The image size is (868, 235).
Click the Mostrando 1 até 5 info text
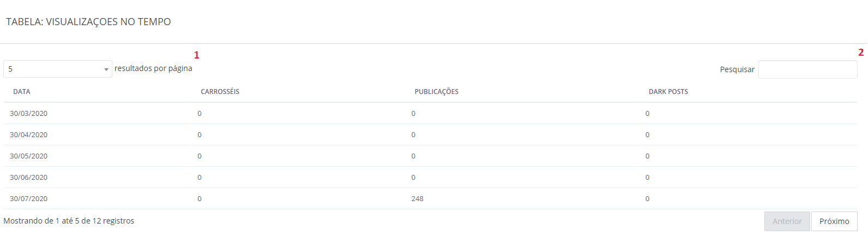tap(69, 221)
